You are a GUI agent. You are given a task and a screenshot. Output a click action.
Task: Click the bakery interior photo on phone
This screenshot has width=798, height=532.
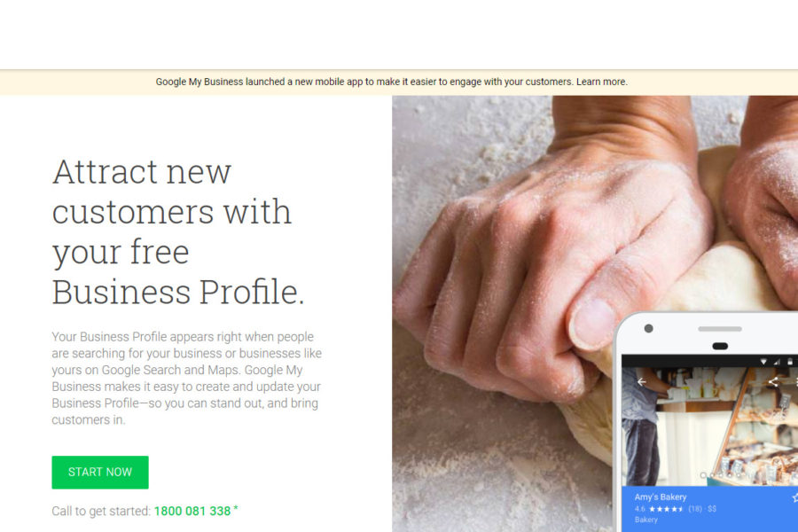[x=709, y=426]
